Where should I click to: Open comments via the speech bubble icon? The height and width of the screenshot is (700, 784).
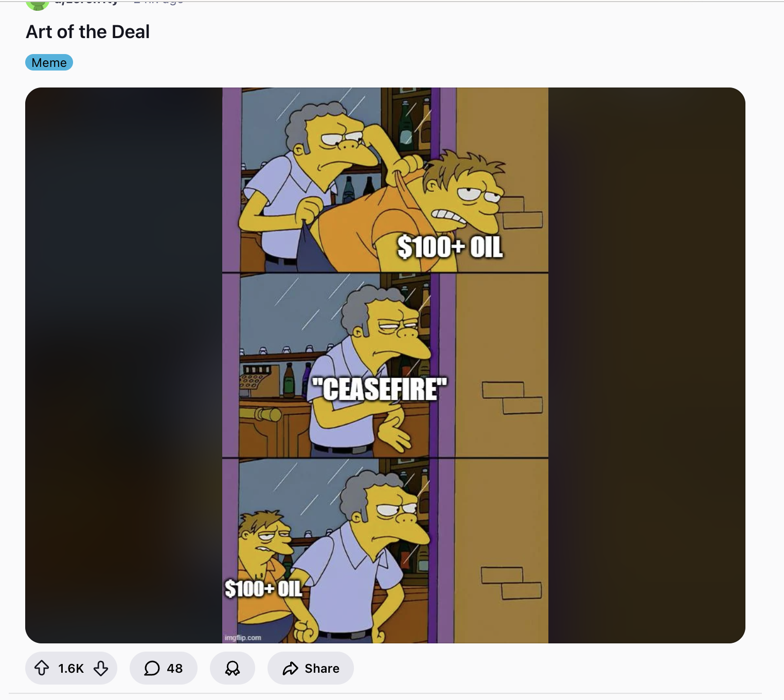click(152, 668)
